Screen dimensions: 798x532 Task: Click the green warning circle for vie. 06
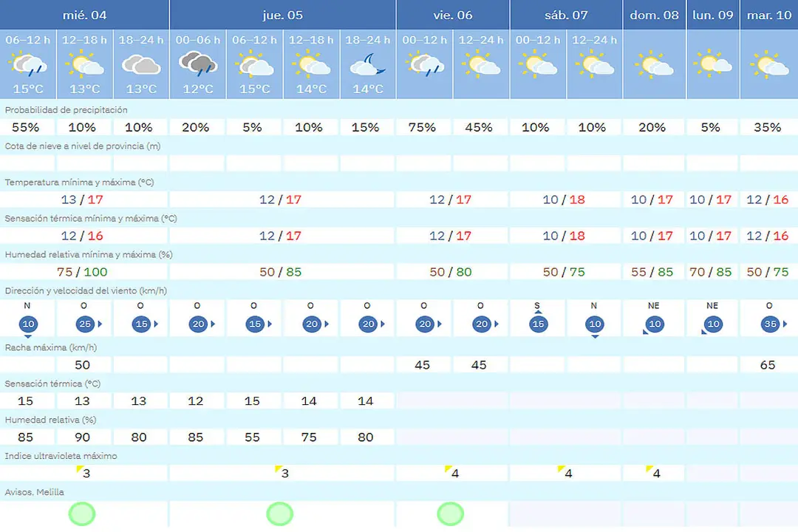point(451,514)
